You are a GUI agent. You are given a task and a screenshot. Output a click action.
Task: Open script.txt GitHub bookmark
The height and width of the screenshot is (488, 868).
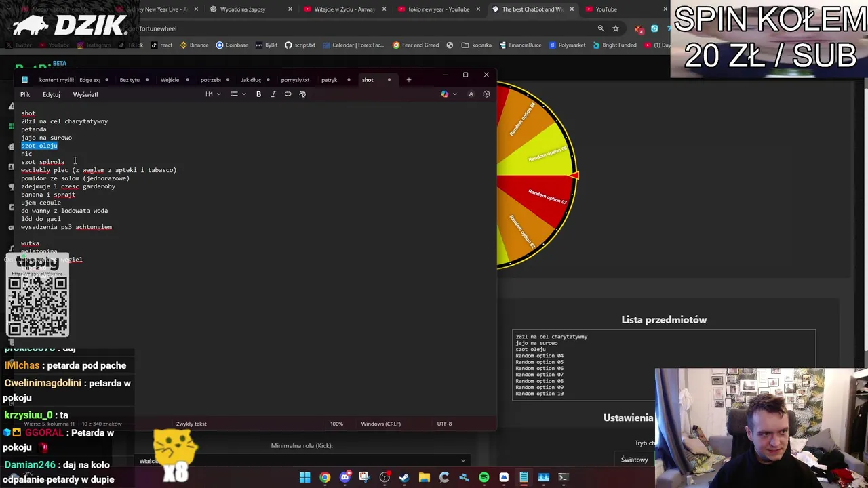click(x=300, y=45)
